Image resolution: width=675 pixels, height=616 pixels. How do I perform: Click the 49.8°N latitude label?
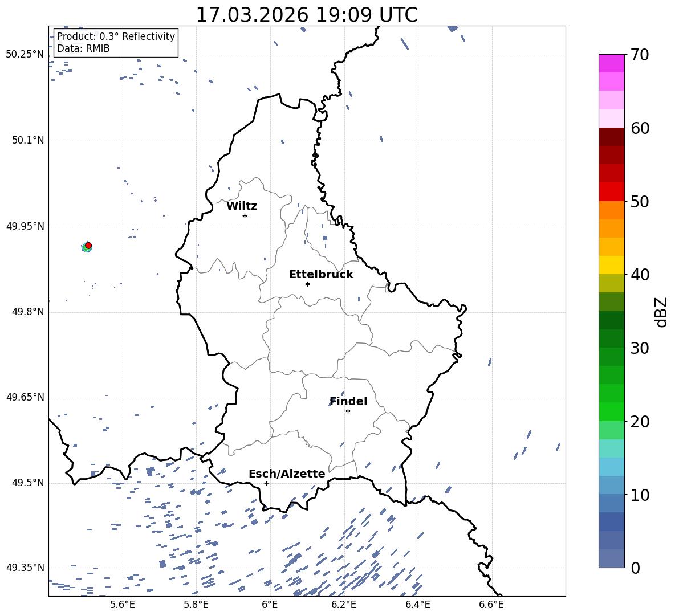click(28, 312)
